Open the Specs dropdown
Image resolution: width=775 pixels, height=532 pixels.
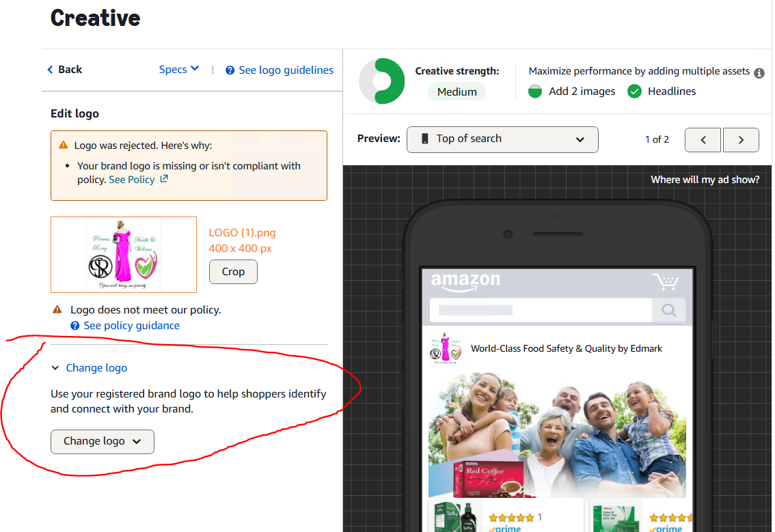pyautogui.click(x=178, y=70)
